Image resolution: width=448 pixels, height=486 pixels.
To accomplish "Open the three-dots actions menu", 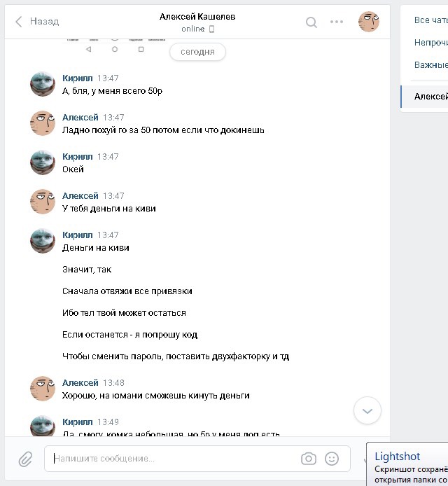I will 337,22.
